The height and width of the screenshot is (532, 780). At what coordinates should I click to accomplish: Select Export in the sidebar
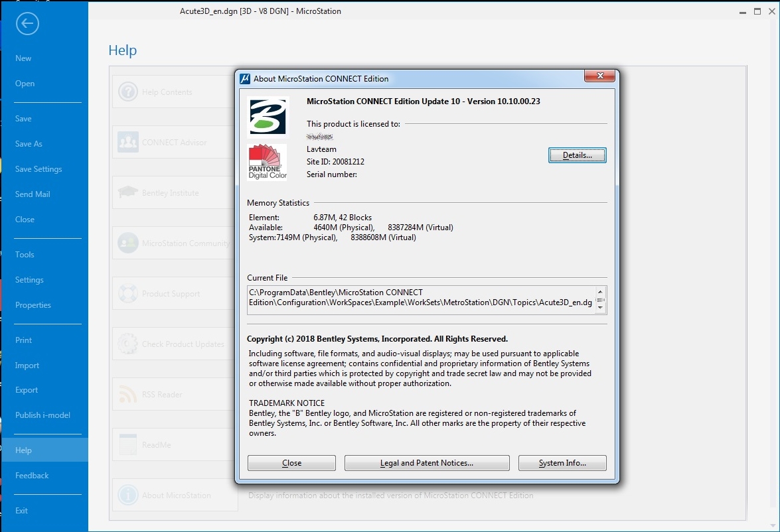point(27,390)
